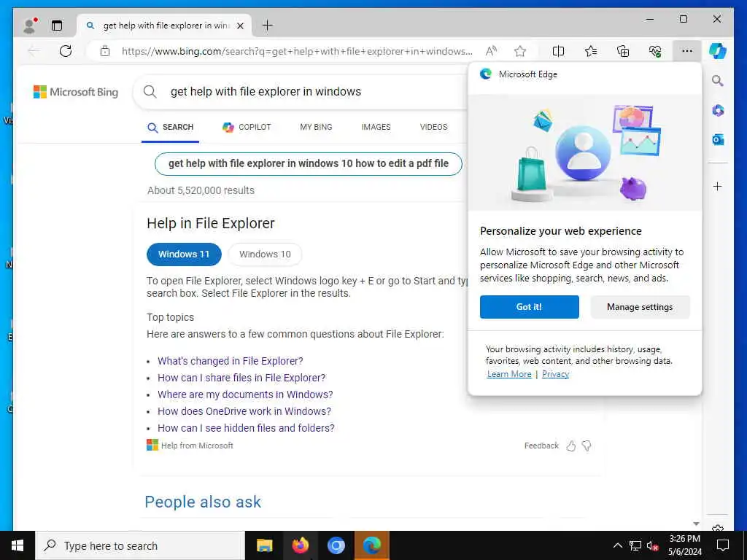Open Microsoft 365 sidebar icon
Screen dimensions: 747x560
pyautogui.click(x=718, y=111)
